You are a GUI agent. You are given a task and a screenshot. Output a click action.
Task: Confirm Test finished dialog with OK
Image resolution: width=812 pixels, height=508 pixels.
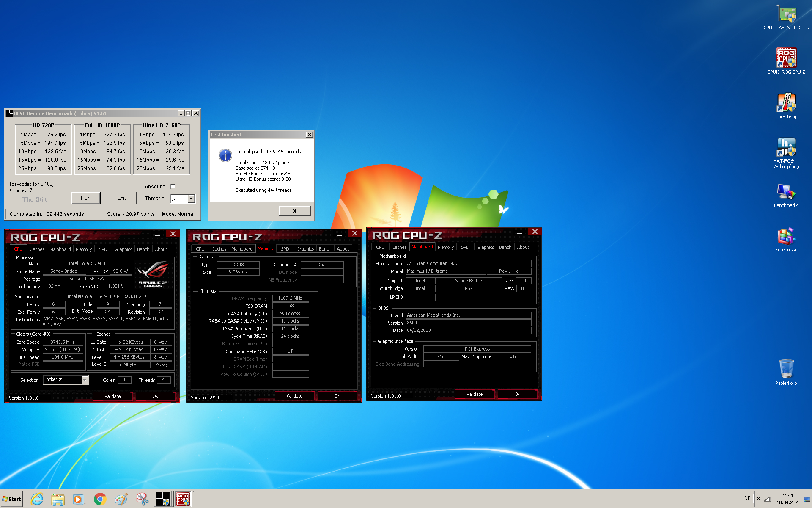coord(294,211)
